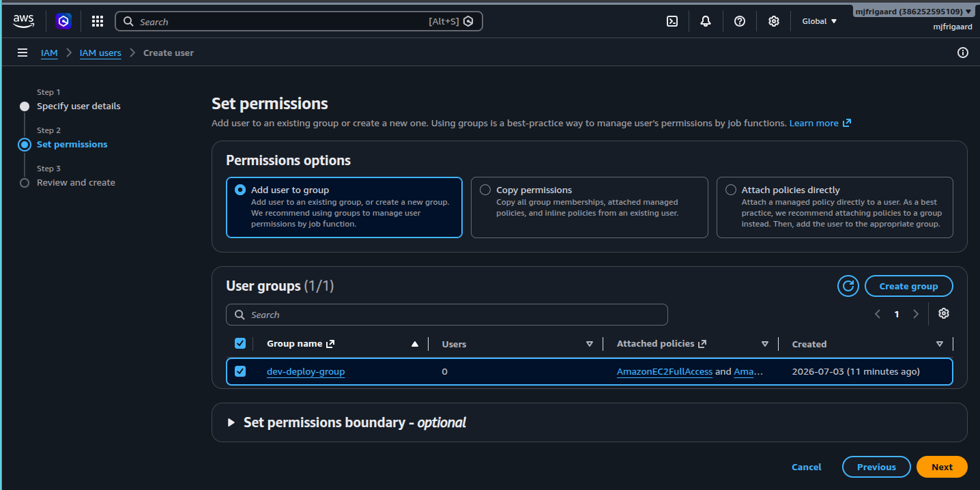
Task: Sort by the Created column arrow
Action: [x=940, y=344]
